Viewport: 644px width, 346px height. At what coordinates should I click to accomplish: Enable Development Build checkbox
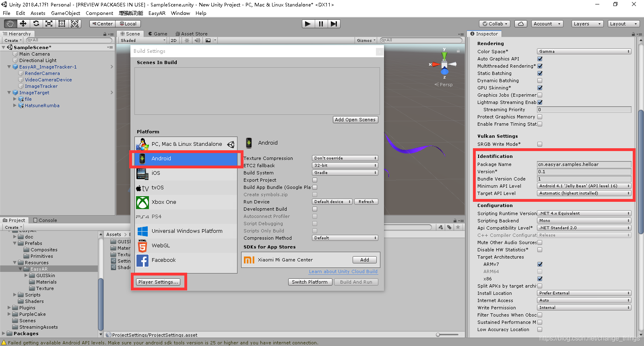(x=315, y=209)
